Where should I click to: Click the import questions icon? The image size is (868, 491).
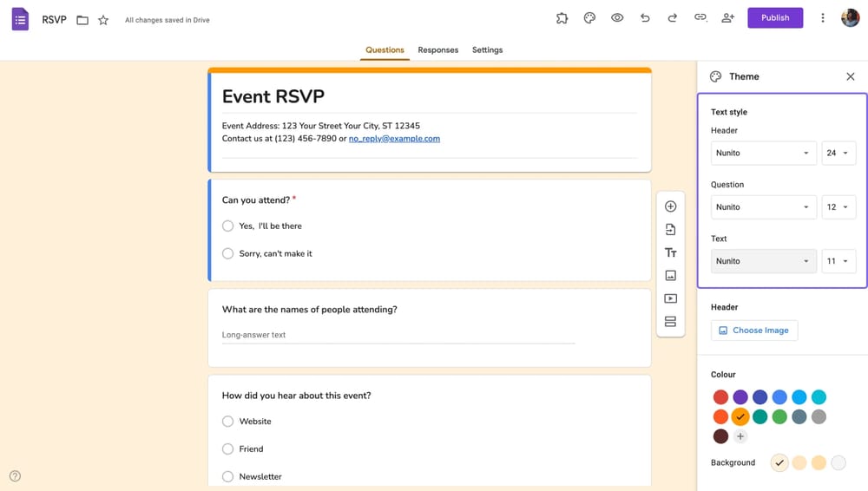(670, 230)
